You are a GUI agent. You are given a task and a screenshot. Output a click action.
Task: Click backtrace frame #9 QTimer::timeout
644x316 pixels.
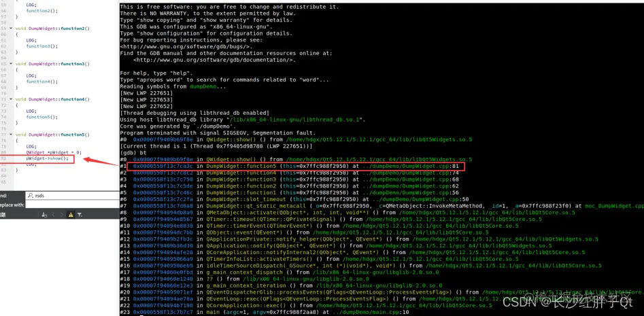[331, 219]
